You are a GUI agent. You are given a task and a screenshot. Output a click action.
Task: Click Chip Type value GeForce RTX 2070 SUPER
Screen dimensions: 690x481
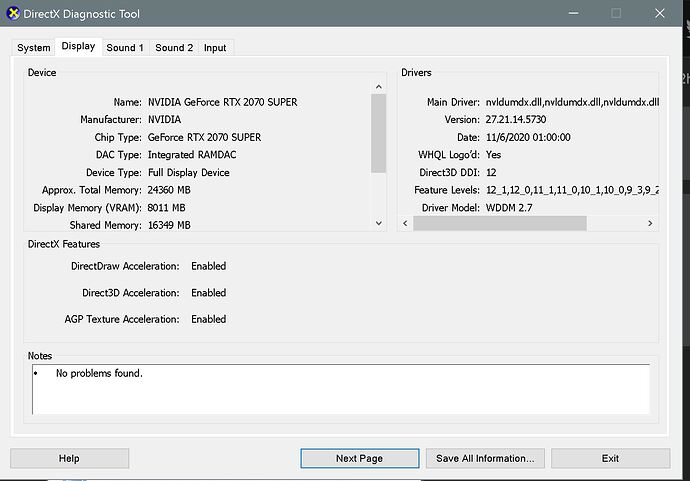(205, 137)
